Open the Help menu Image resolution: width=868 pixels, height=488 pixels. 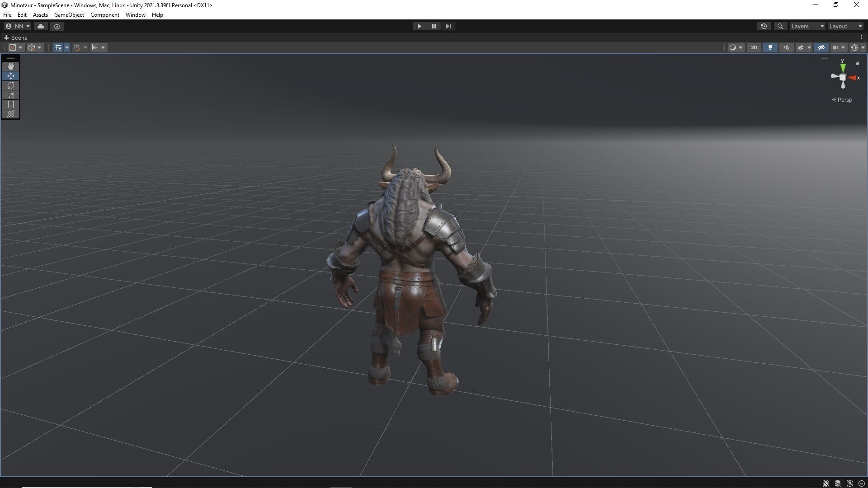(x=157, y=15)
